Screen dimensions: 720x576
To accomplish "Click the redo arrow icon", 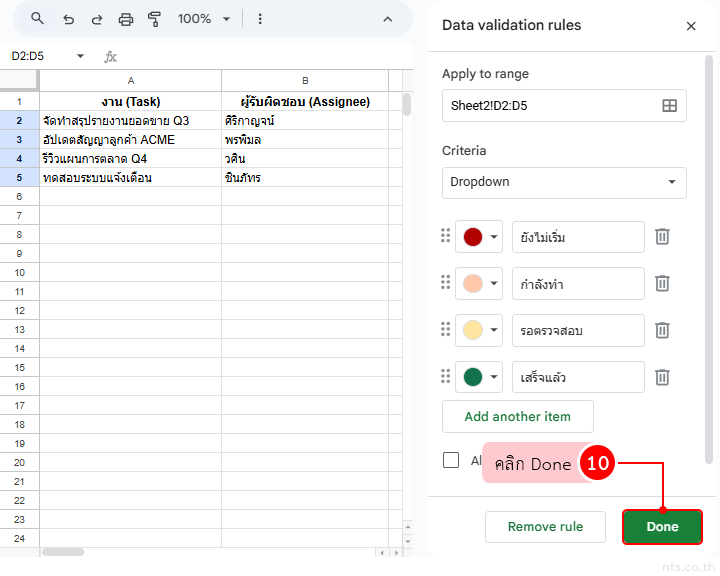I will [x=97, y=19].
